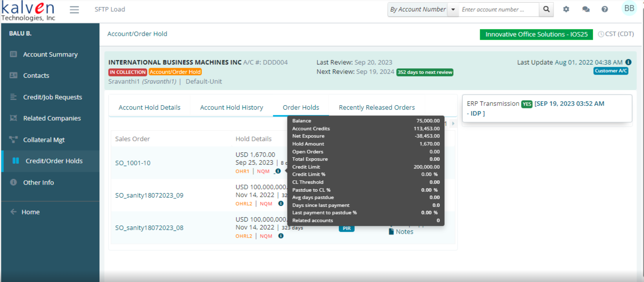This screenshot has width=644, height=282.
Task: Select the Order Holds tab
Action: pyautogui.click(x=301, y=107)
